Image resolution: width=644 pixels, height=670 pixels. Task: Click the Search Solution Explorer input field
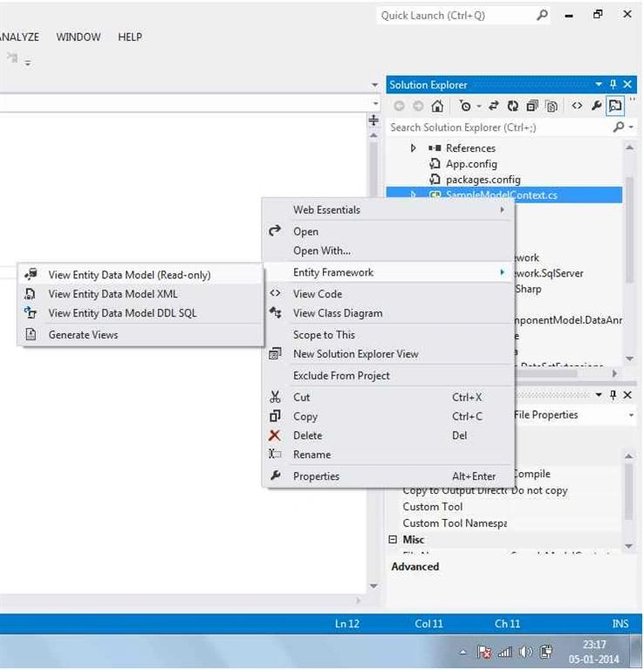click(501, 127)
